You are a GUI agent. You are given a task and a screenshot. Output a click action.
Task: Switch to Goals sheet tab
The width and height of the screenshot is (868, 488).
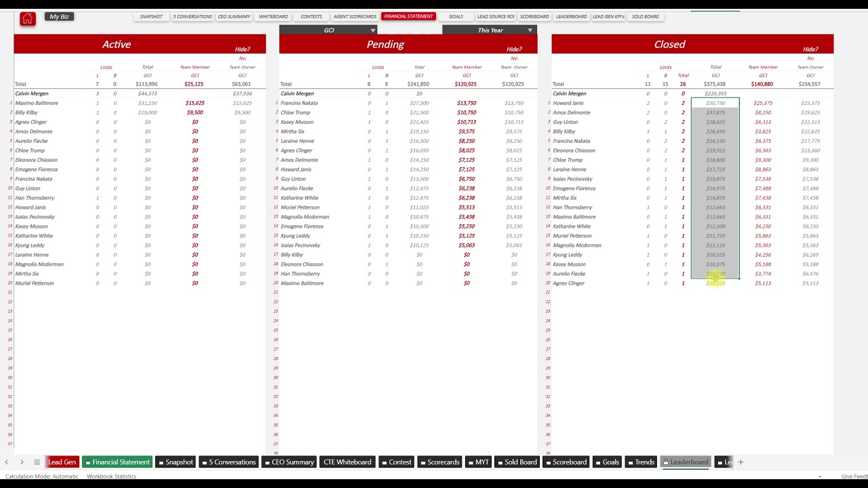click(607, 462)
